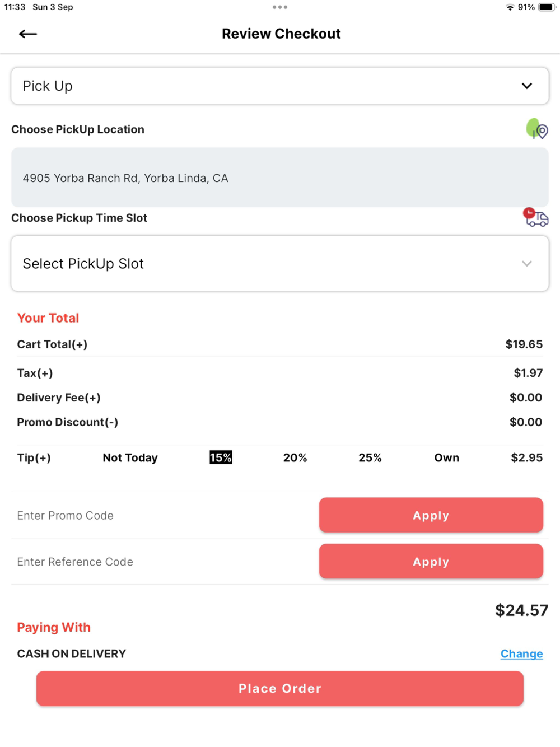Click the Pick Up dropdown chevron arrow
Viewport: 560px width, 747px height.
527,86
